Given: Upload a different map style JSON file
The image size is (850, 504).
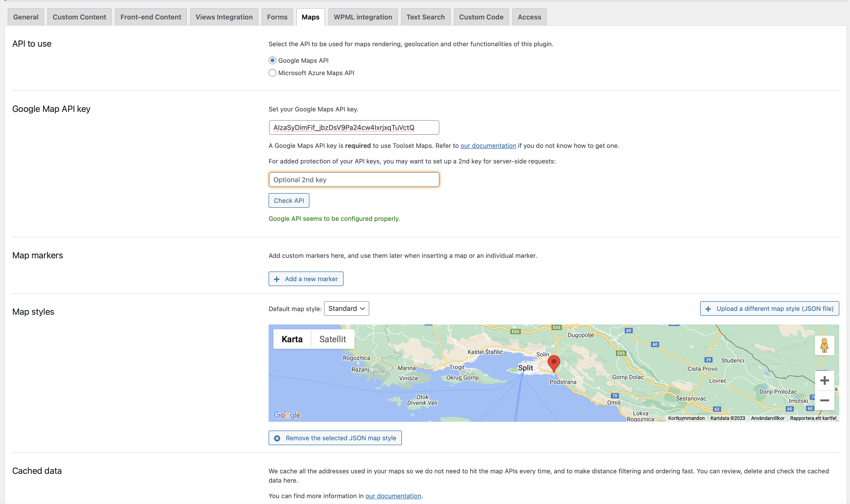Looking at the screenshot, I should (x=769, y=308).
